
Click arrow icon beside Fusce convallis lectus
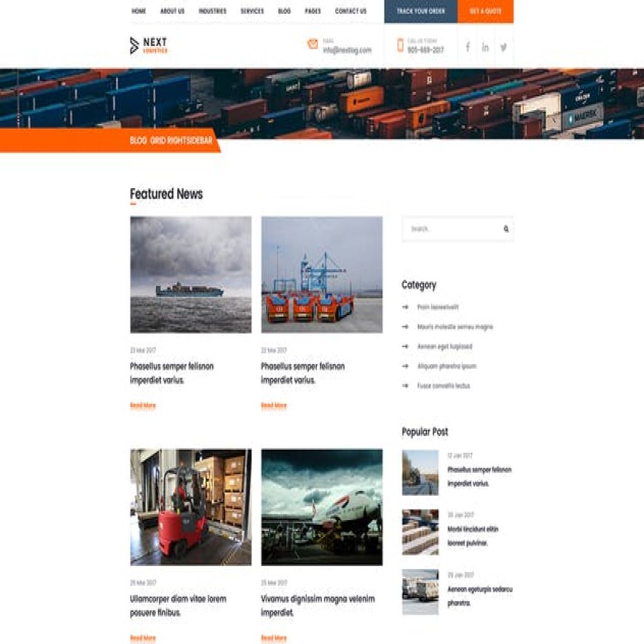click(405, 386)
